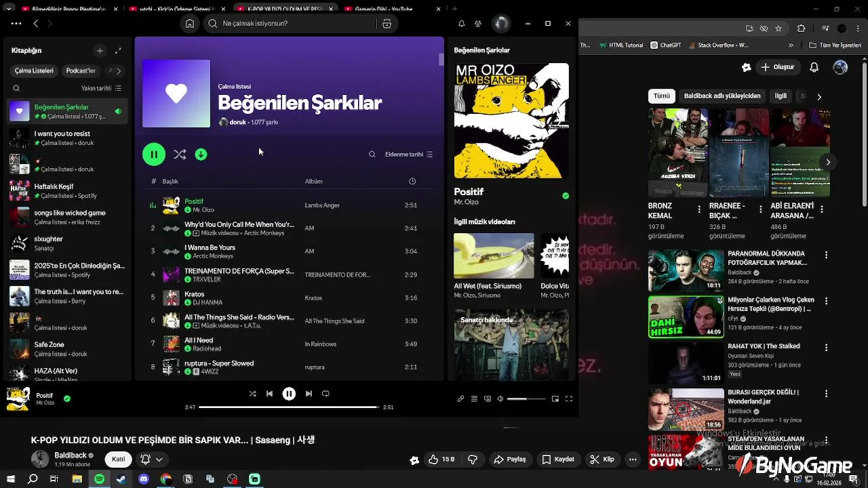
Task: Search within the playlist using magnifier icon
Action: click(372, 155)
